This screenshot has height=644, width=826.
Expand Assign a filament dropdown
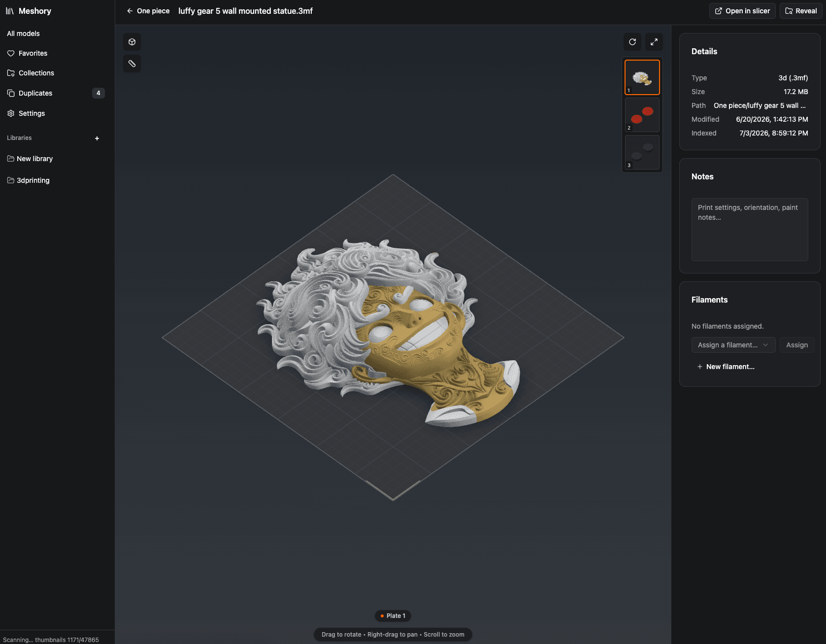tap(733, 345)
